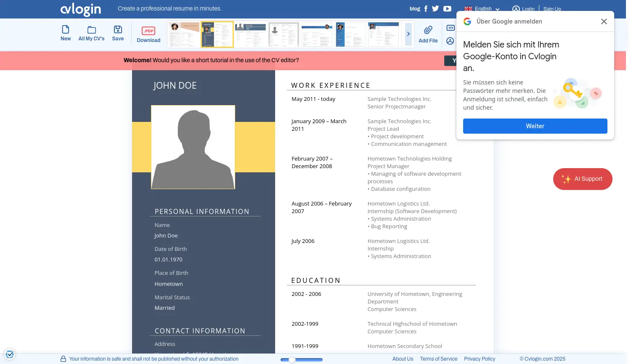631x364 pixels.
Task: Open the Terms of Service link
Action: [x=438, y=359]
